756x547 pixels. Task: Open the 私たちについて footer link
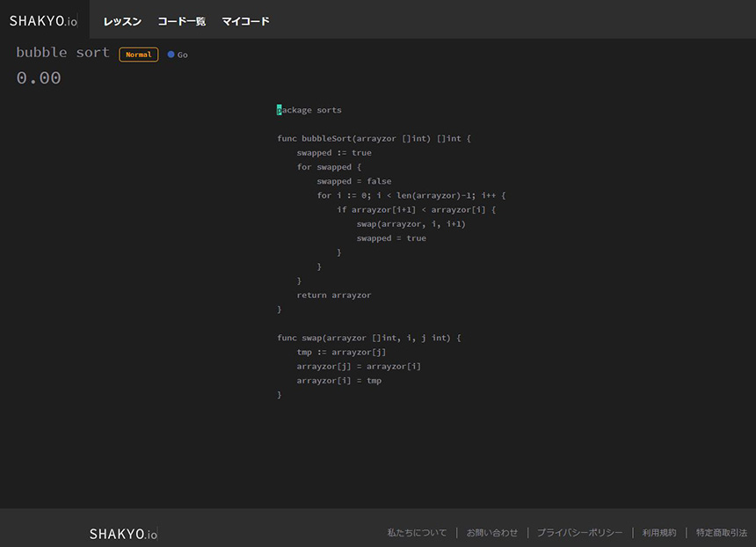[x=417, y=533]
